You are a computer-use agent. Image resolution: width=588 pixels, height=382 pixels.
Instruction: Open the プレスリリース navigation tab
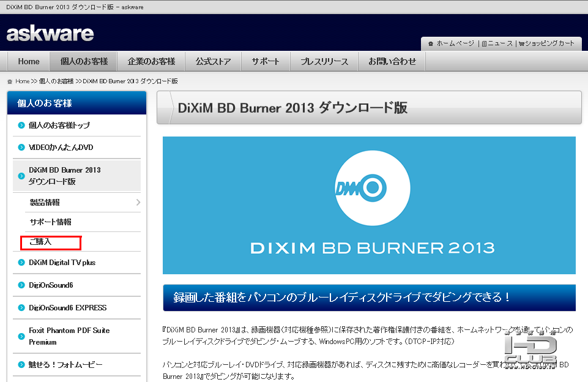tap(324, 61)
